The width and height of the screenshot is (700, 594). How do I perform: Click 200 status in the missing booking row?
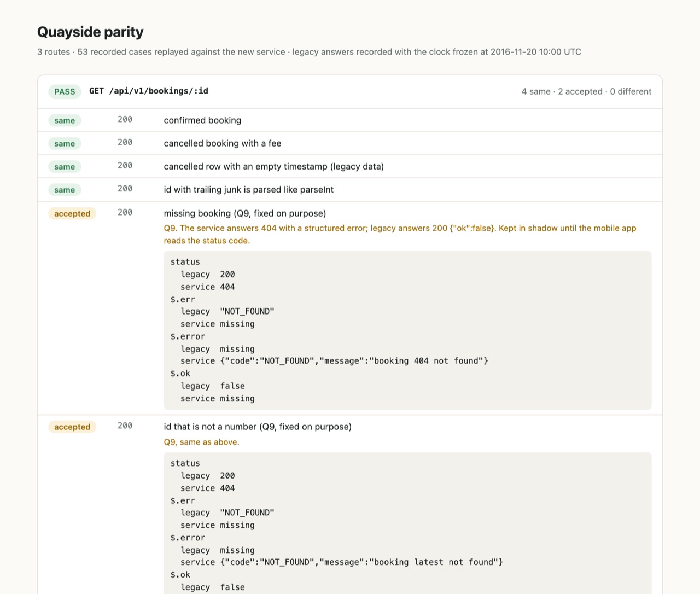click(x=125, y=212)
